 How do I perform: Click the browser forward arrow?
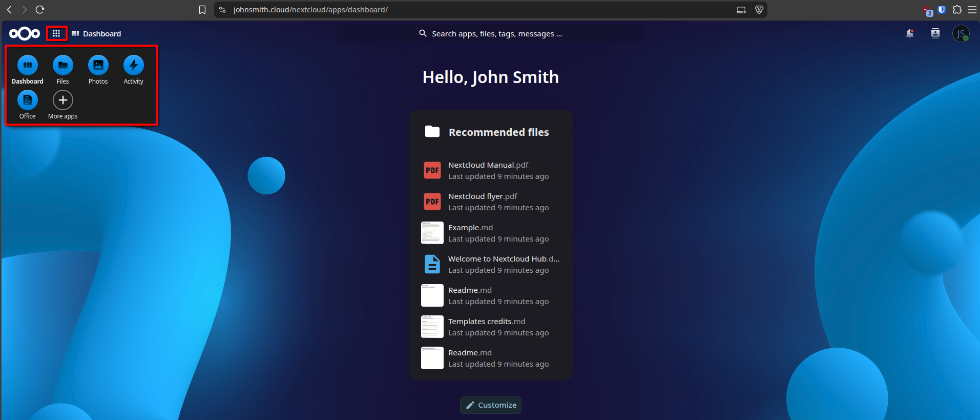[24, 10]
